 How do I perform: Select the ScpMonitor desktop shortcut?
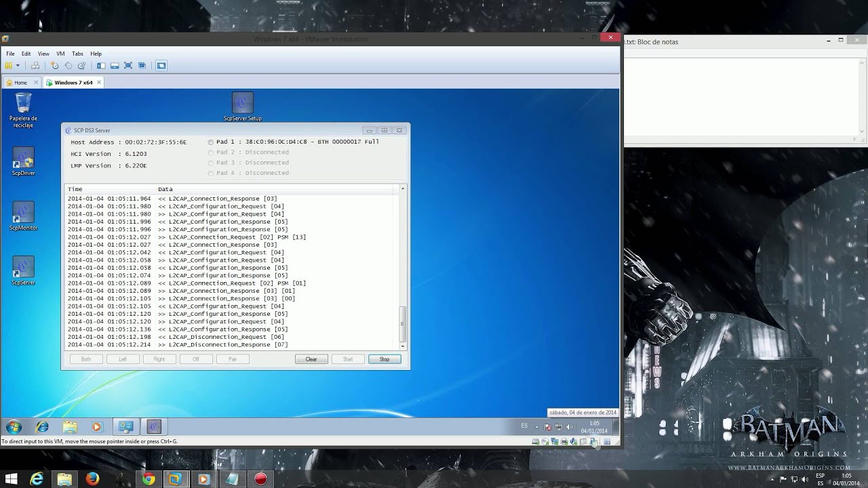pyautogui.click(x=23, y=217)
